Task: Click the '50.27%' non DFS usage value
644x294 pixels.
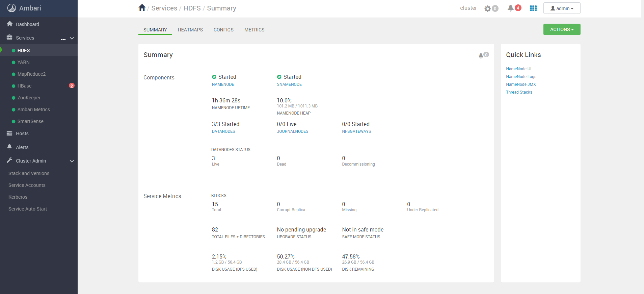Action: tap(286, 256)
